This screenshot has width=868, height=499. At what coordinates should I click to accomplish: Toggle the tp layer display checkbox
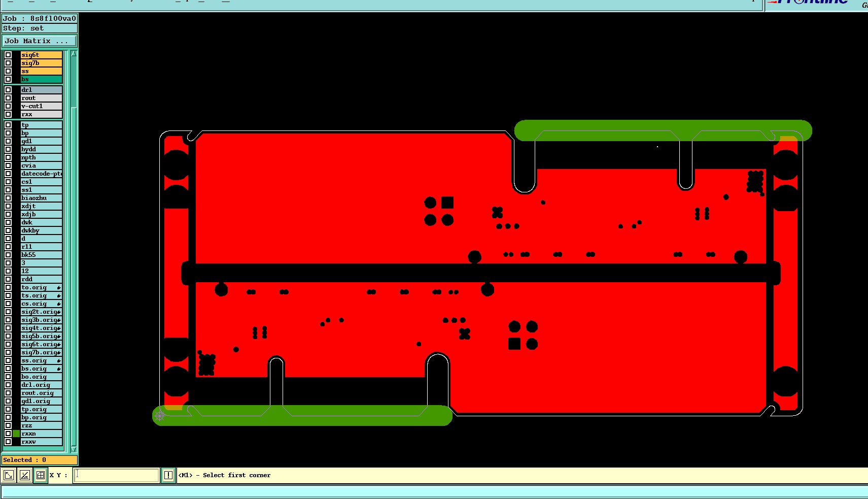[x=8, y=125]
